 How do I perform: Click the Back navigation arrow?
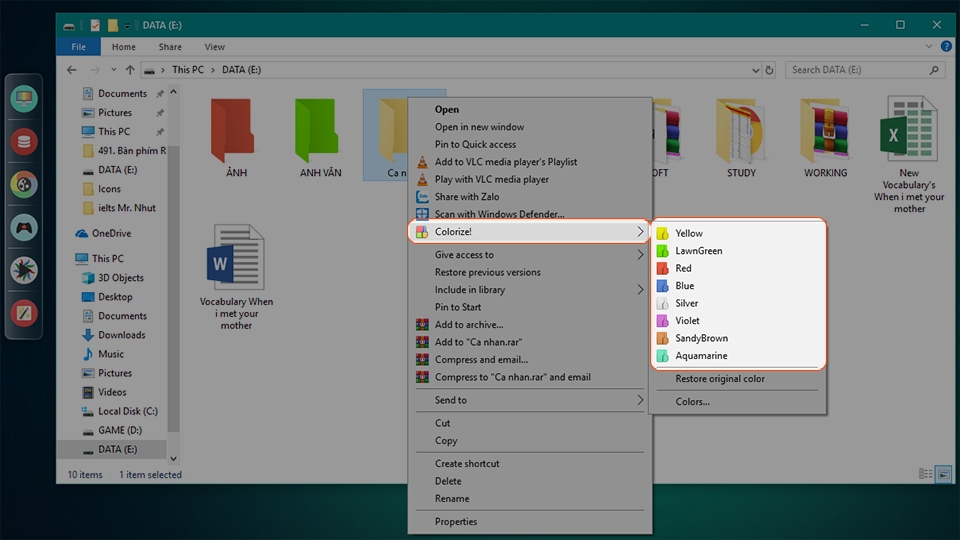tap(72, 70)
